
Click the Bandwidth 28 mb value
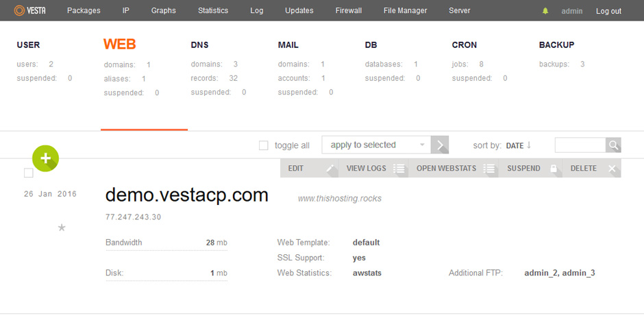click(x=216, y=243)
